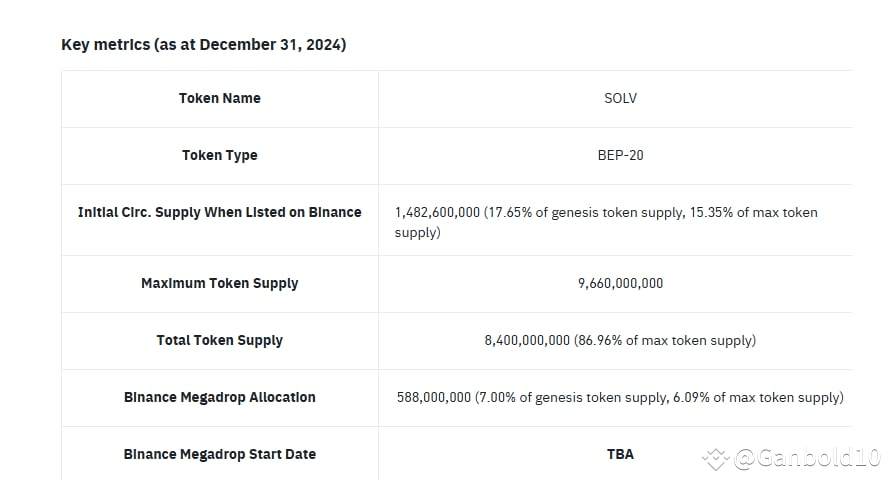Click the 8,400,000,000 total supply number
This screenshot has width=889, height=480.
point(527,340)
